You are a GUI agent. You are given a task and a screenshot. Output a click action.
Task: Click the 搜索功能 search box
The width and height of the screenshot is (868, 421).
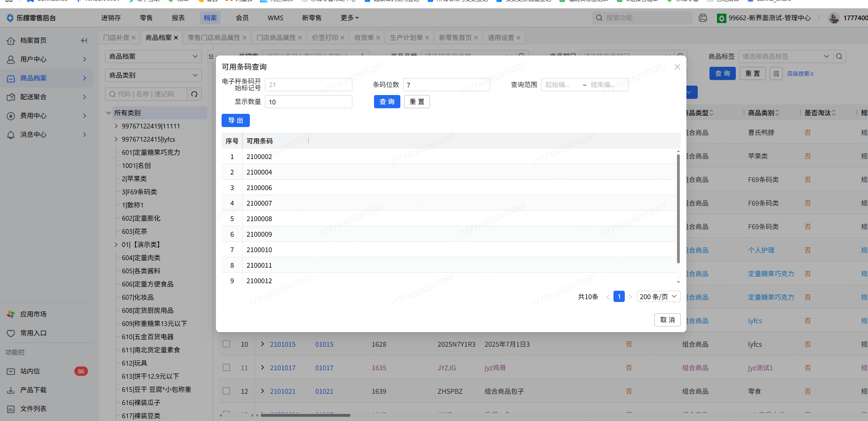coord(643,18)
